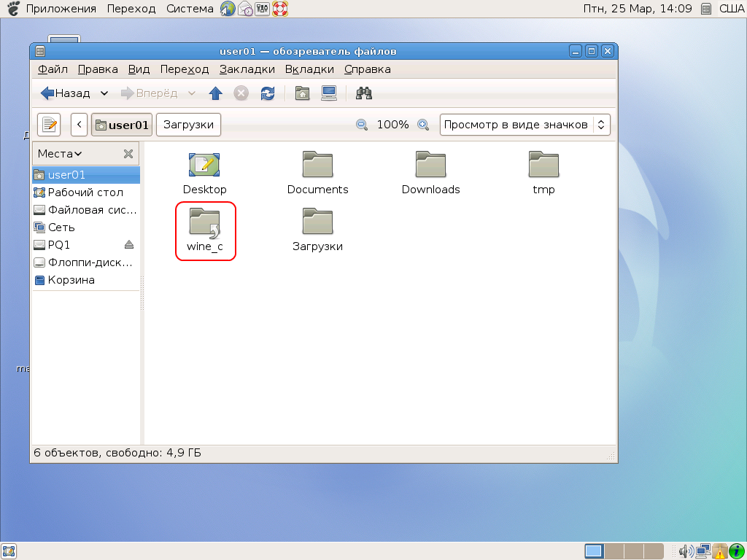Open the Правка menu

[98, 69]
